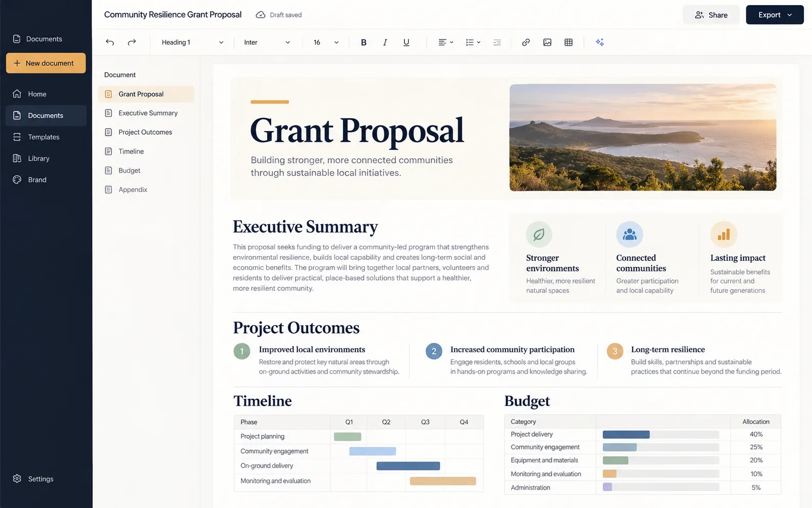Viewport: 812px width, 508px height.
Task: Undo the last edit
Action: point(110,43)
